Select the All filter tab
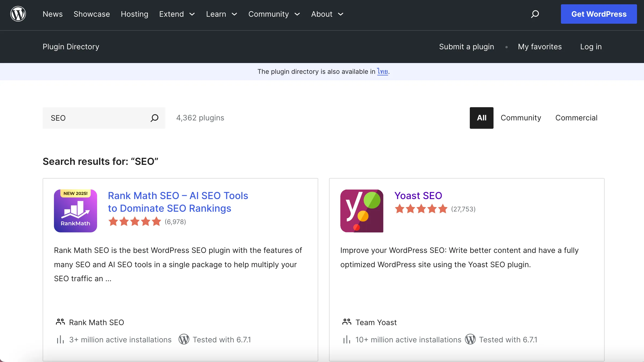This screenshot has width=644, height=362. [x=482, y=118]
